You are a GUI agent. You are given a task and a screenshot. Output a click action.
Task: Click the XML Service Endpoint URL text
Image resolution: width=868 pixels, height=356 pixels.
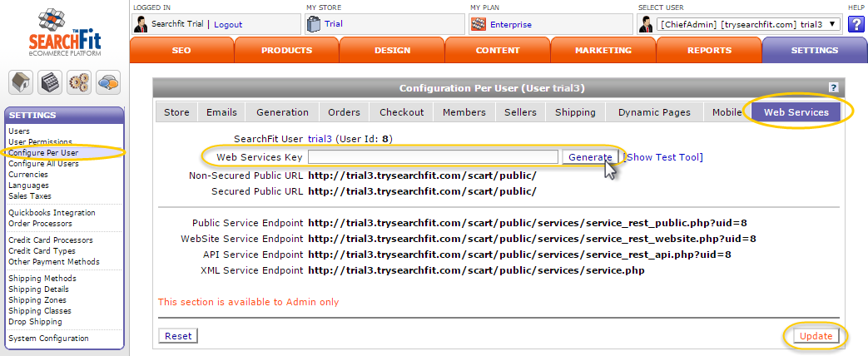coord(476,270)
